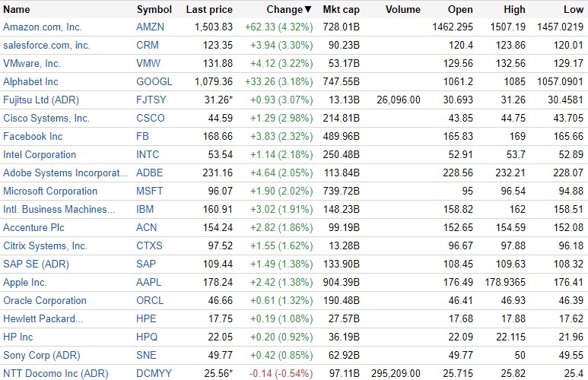Select NTT Docomo Inc (ADR) row link

click(56, 373)
